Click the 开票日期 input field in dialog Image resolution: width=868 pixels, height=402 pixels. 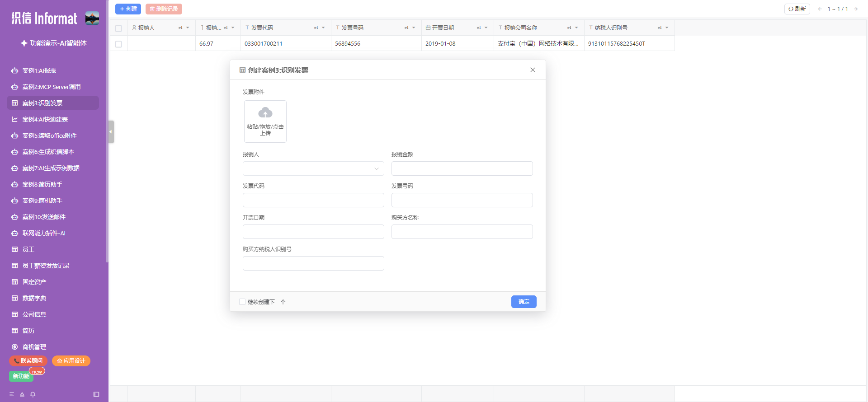(x=313, y=232)
